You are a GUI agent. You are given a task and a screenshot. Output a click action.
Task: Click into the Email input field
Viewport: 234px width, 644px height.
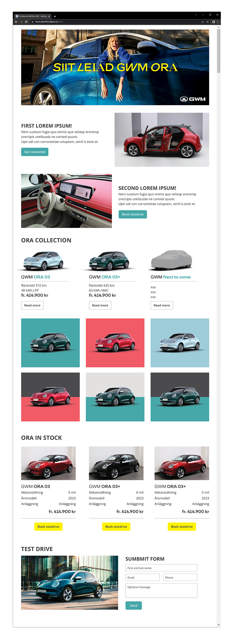click(143, 577)
